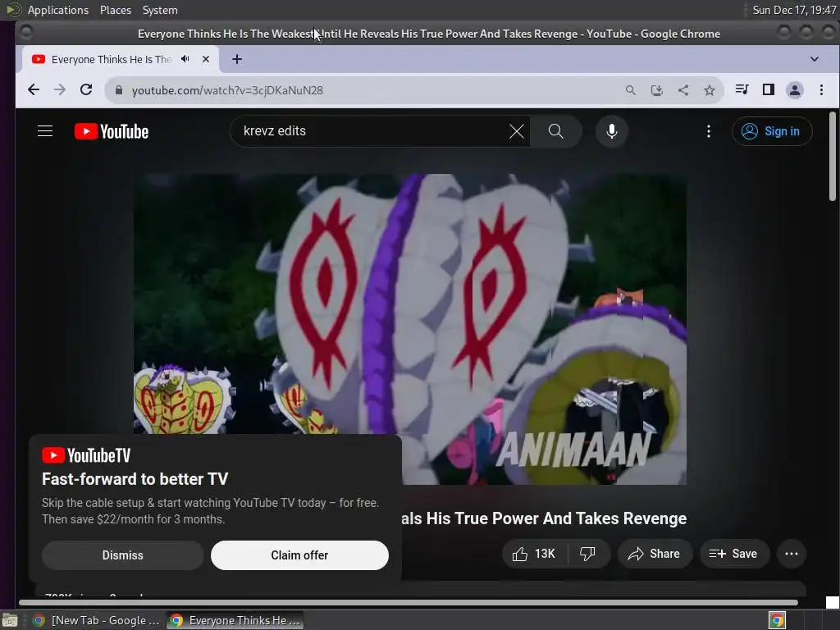Viewport: 840px width, 630px height.
Task: Clear the search box with the X icon
Action: (517, 131)
